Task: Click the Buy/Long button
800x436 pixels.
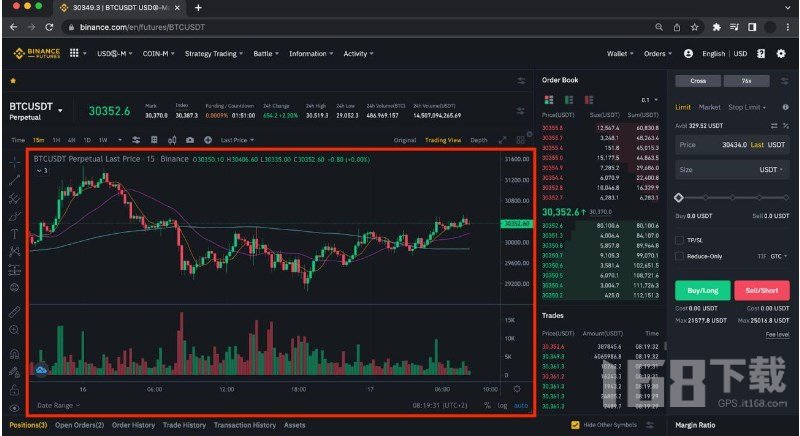Action: click(x=703, y=290)
